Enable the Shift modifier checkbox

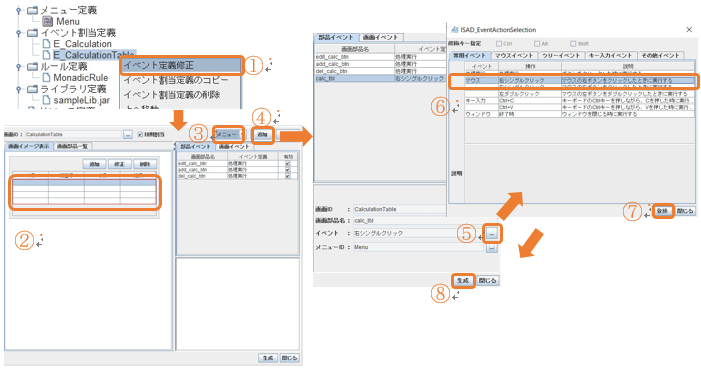coord(573,44)
